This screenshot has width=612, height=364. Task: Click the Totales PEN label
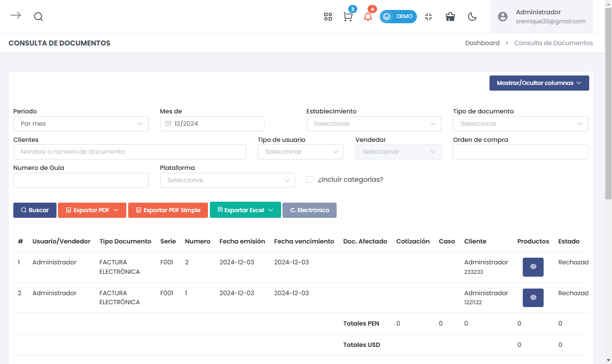361,324
